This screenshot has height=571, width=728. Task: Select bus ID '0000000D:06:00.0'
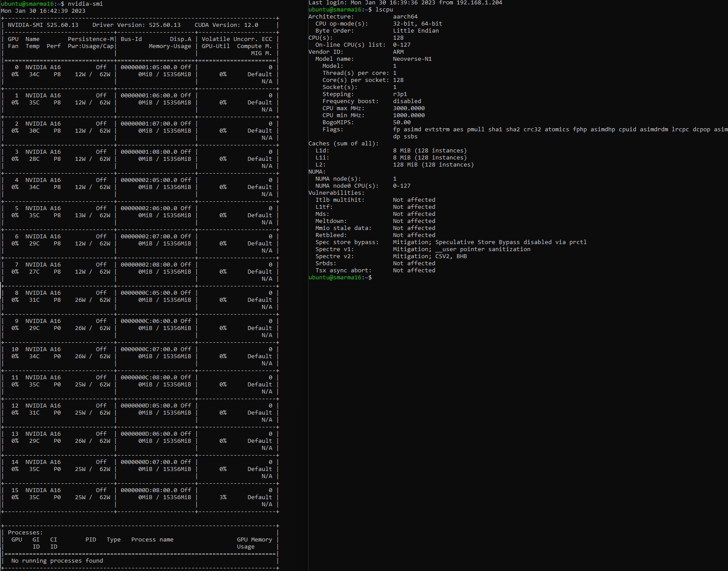(x=149, y=434)
